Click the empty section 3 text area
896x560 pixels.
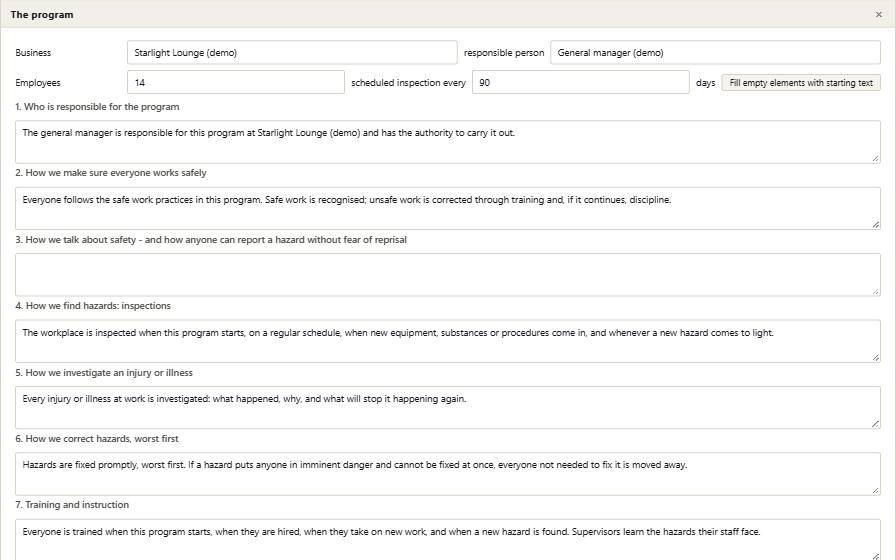[447, 275]
